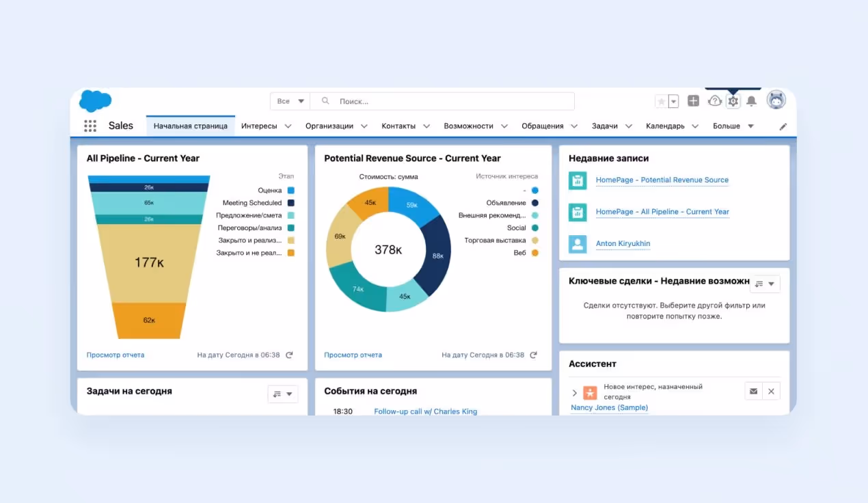Click the 'Веб' legend color swatch

(536, 252)
